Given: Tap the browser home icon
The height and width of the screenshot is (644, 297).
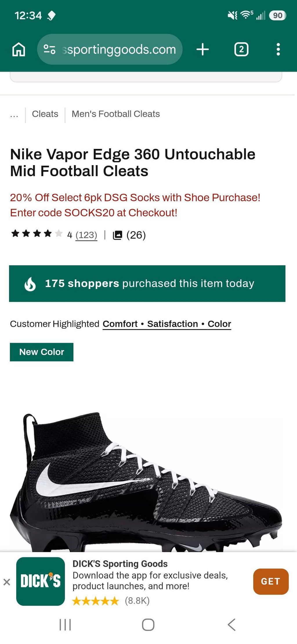Looking at the screenshot, I should [19, 49].
